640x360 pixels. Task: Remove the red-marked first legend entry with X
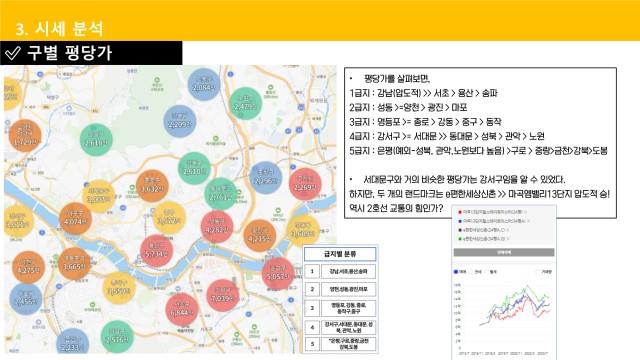(525, 212)
